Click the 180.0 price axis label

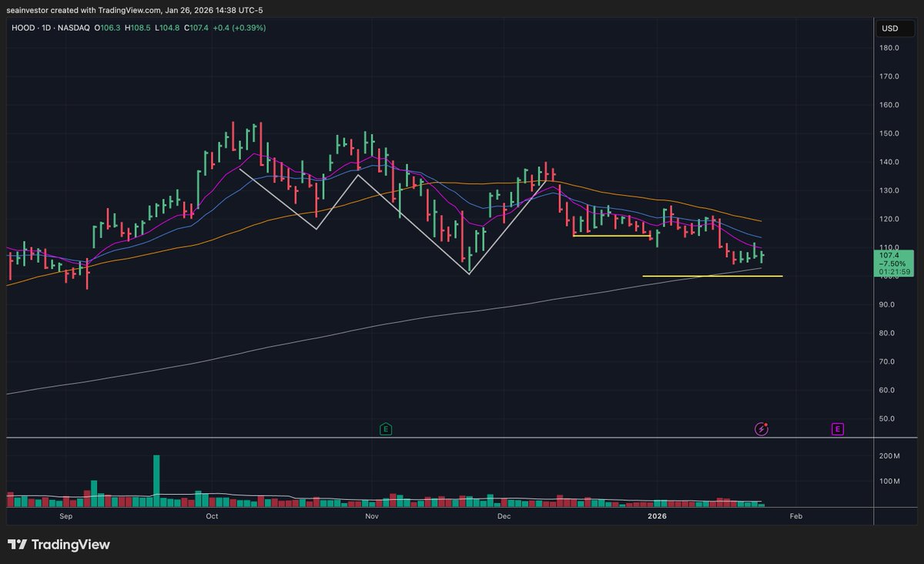[890, 48]
